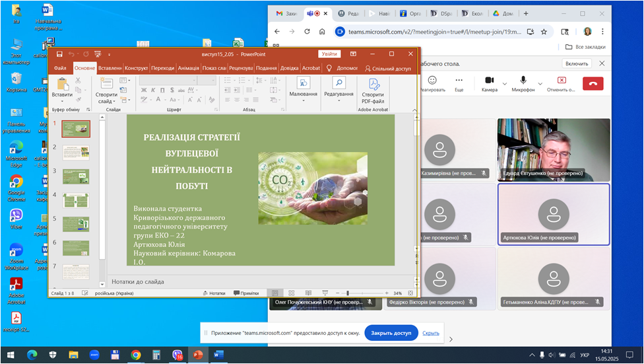
Task: Toggle the camera in Teams meeting
Action: (489, 83)
